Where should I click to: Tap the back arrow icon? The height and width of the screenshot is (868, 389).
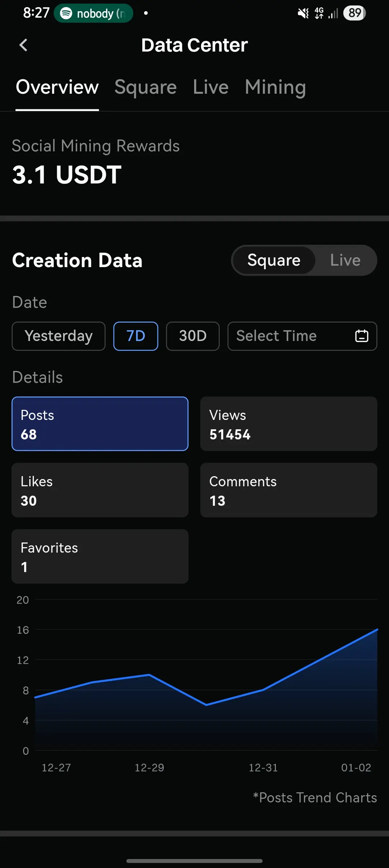(x=23, y=45)
